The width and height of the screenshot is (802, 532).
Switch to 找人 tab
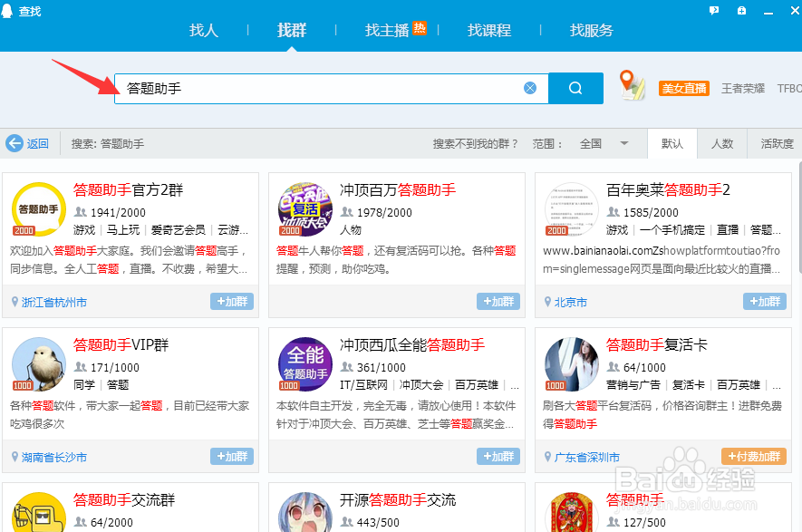[x=204, y=31]
